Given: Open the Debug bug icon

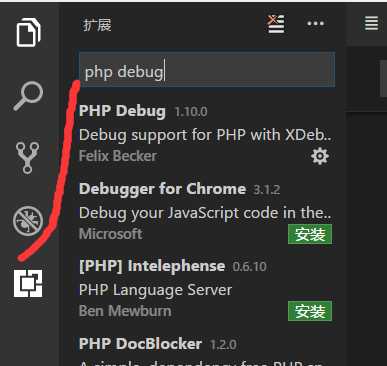Looking at the screenshot, I should 28,221.
